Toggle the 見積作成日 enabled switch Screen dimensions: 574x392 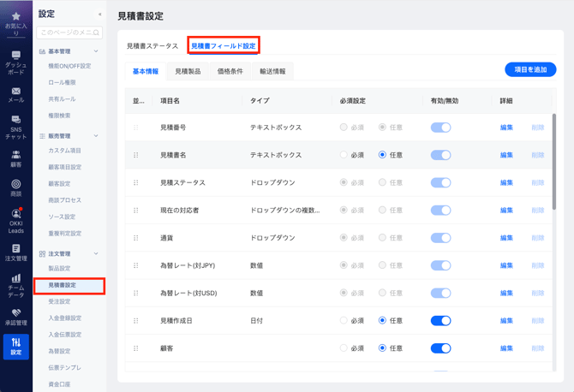(440, 321)
